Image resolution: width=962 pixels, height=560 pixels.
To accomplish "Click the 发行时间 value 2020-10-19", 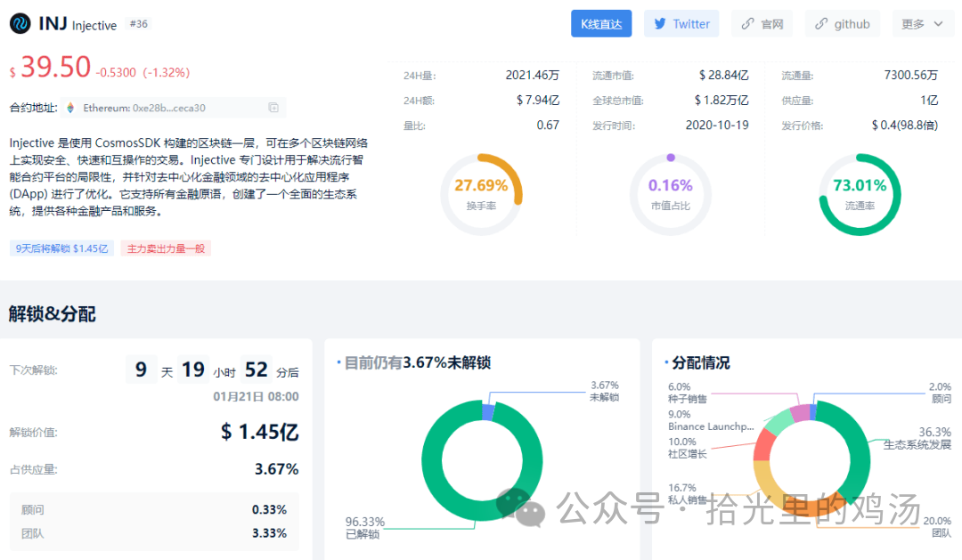I will (x=717, y=126).
